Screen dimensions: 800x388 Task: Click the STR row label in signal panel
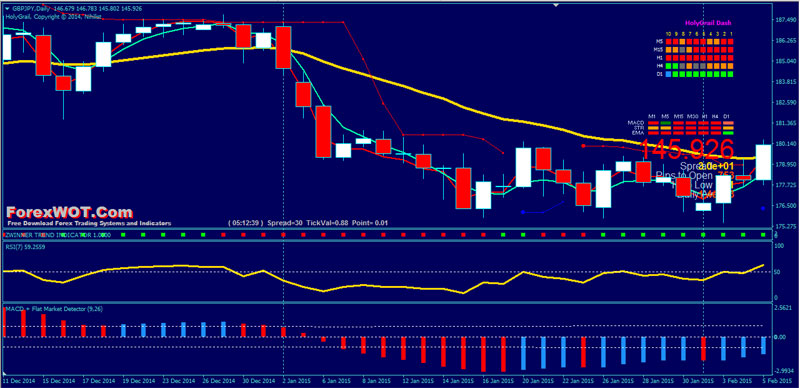[639, 128]
